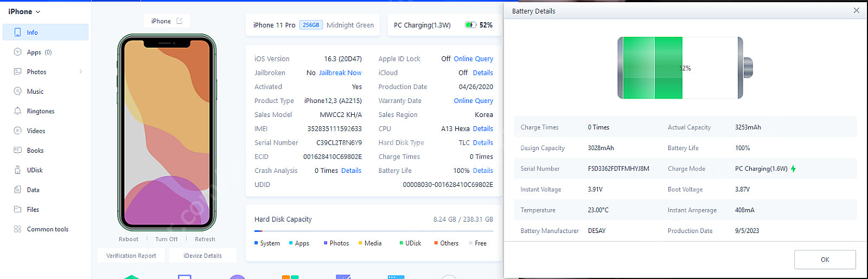Click the Hard Disk Capacity usage bar

pos(374,231)
